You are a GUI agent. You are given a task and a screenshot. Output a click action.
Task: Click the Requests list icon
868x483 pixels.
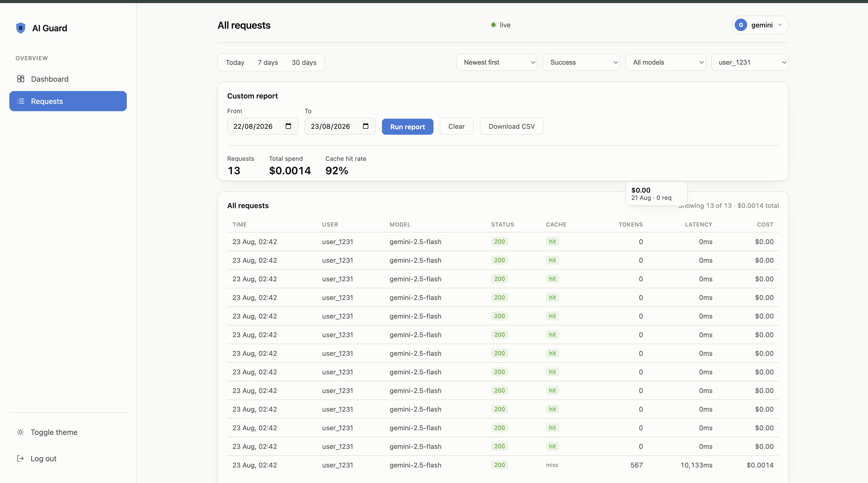point(20,101)
